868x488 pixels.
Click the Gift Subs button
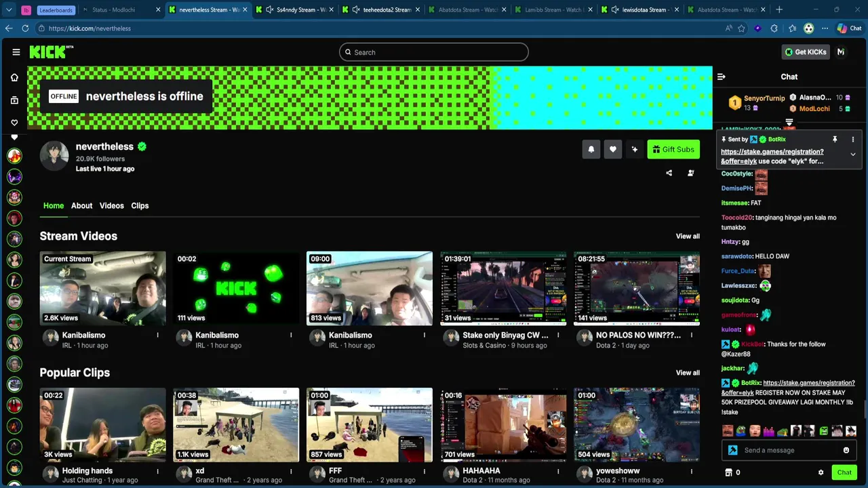[673, 150]
